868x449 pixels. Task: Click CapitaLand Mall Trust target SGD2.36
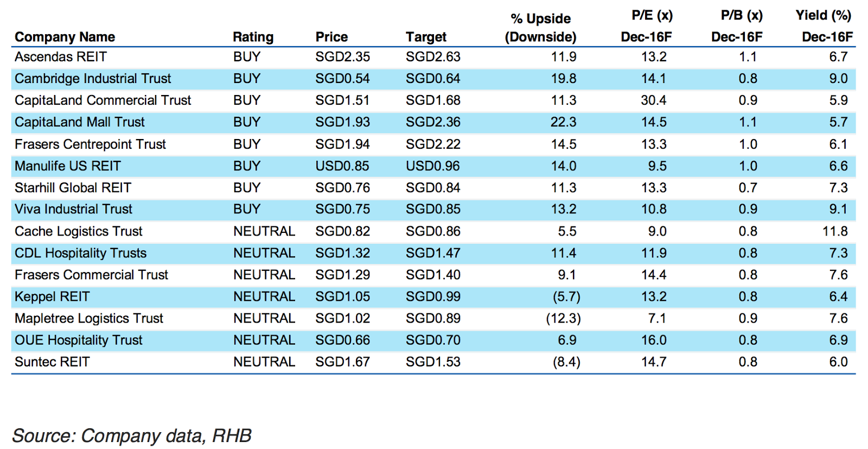(x=433, y=122)
